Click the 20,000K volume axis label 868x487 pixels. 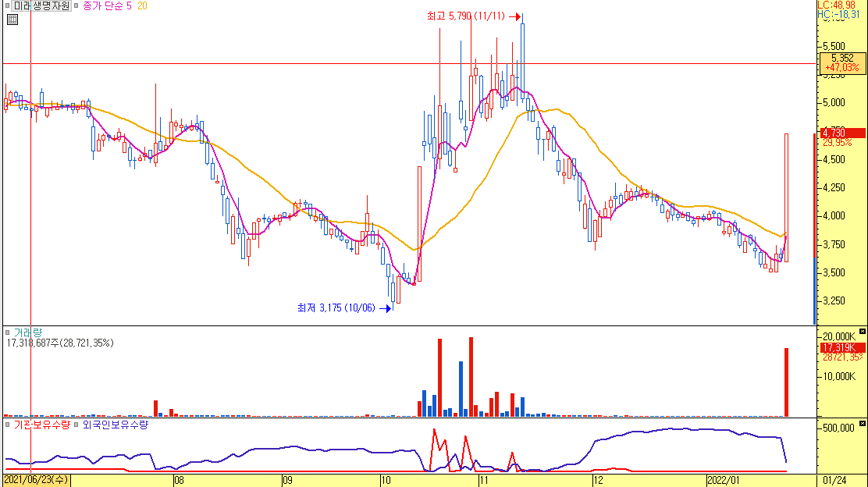coord(839,336)
